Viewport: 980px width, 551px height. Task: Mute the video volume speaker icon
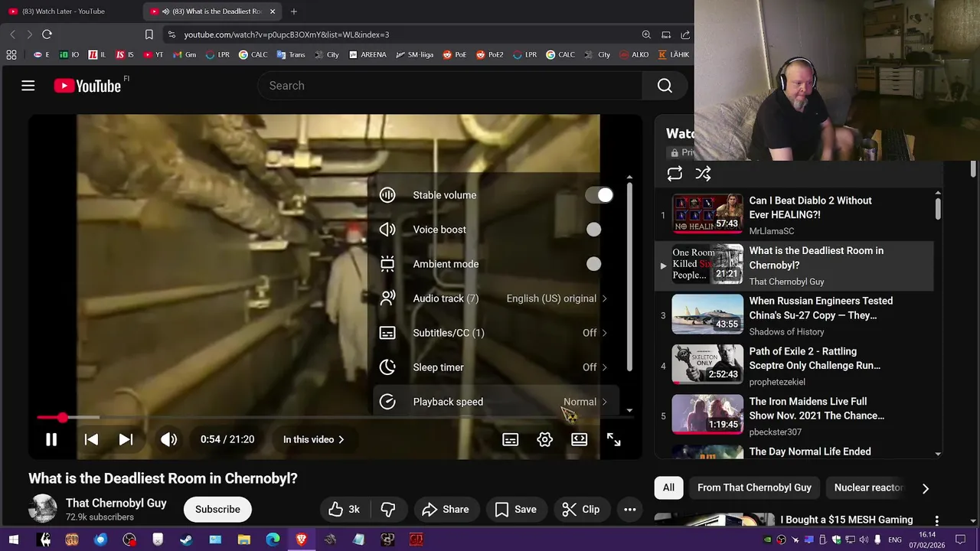pyautogui.click(x=168, y=439)
